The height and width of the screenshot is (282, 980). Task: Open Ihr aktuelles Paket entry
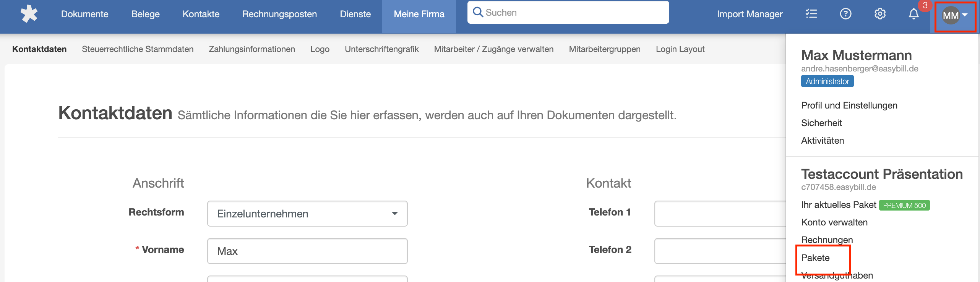coord(839,205)
